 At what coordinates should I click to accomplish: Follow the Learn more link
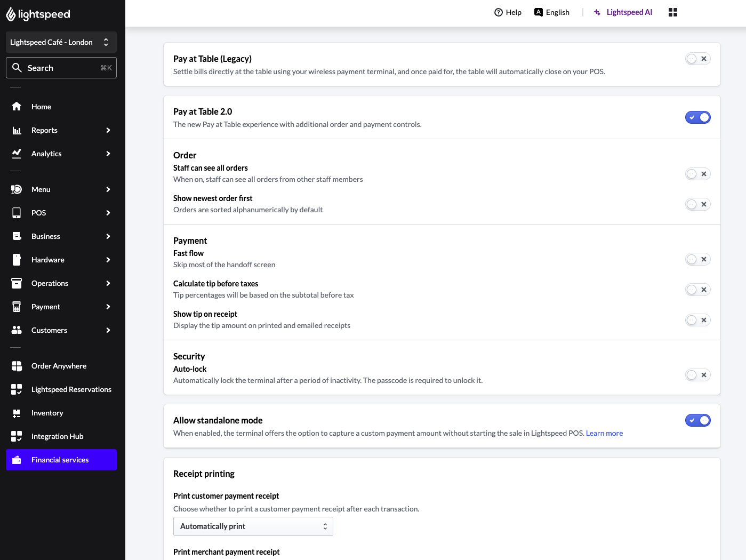[x=604, y=433]
